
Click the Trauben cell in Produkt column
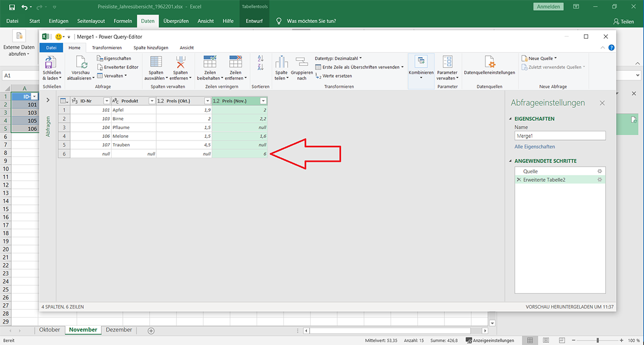pos(134,145)
